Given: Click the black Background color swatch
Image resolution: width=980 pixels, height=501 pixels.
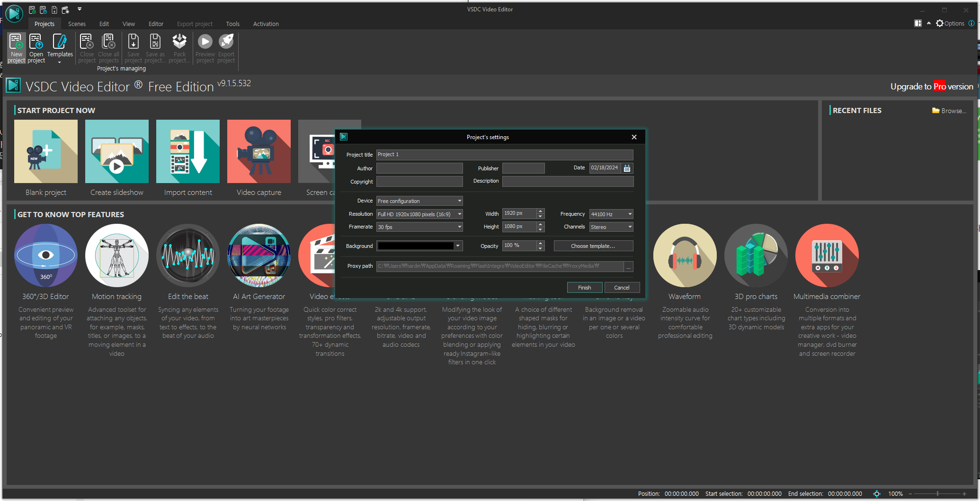Looking at the screenshot, I should (x=416, y=246).
